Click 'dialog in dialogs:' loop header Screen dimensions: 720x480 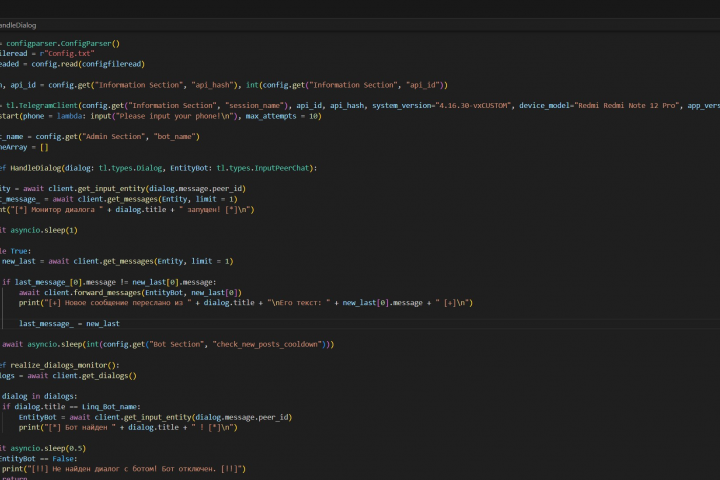39,396
